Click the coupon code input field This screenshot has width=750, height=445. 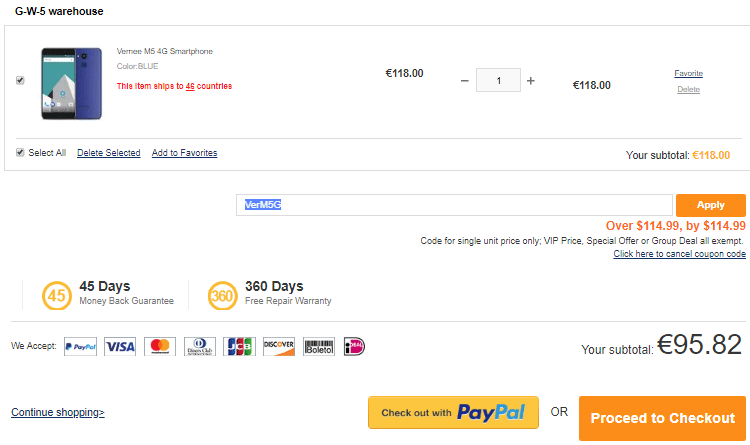[454, 205]
